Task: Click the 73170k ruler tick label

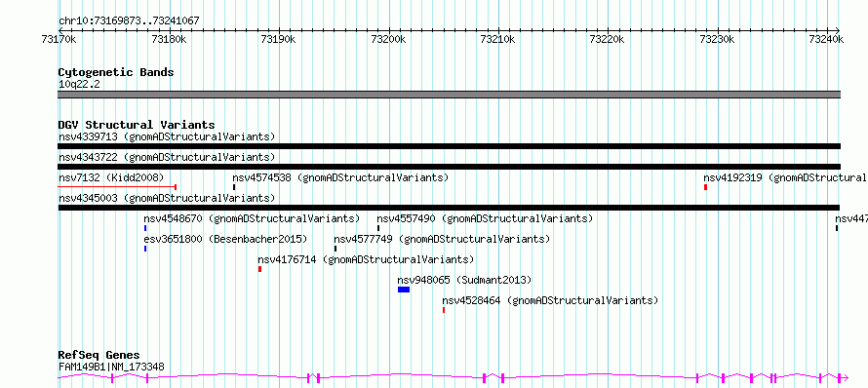Action: [59, 39]
